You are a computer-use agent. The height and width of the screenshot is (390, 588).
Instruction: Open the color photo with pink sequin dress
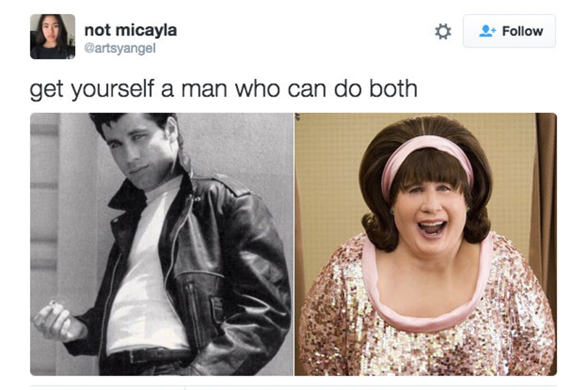coord(426,244)
